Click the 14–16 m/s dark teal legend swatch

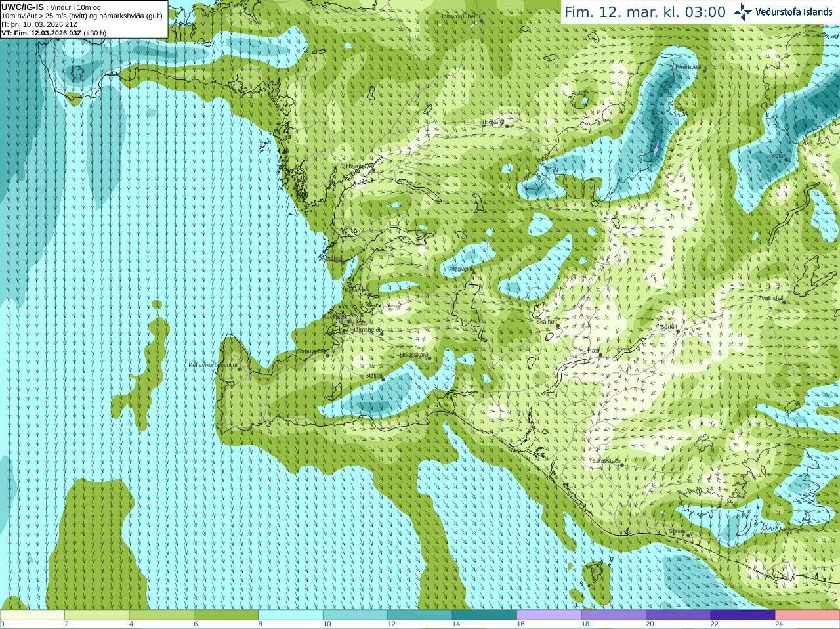coord(485,615)
